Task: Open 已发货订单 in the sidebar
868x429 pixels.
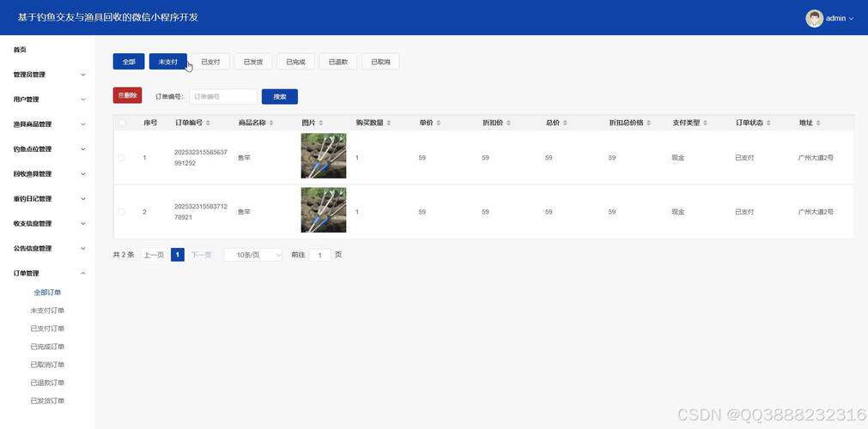Action: point(47,401)
